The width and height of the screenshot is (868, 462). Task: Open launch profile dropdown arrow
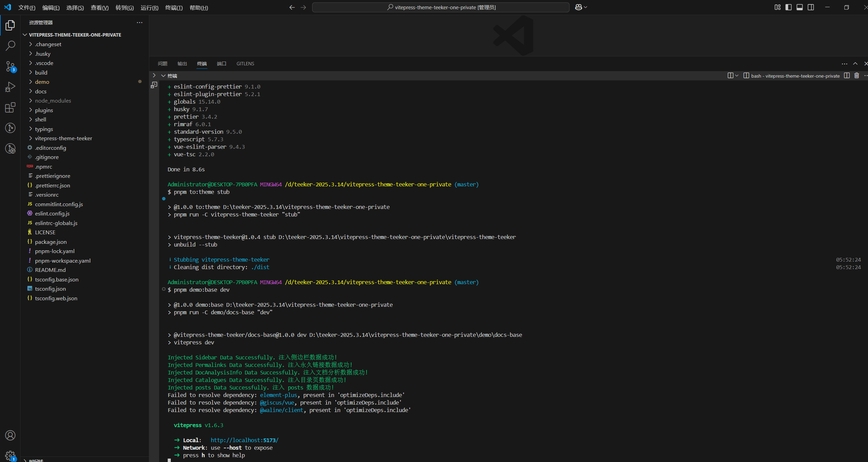737,76
